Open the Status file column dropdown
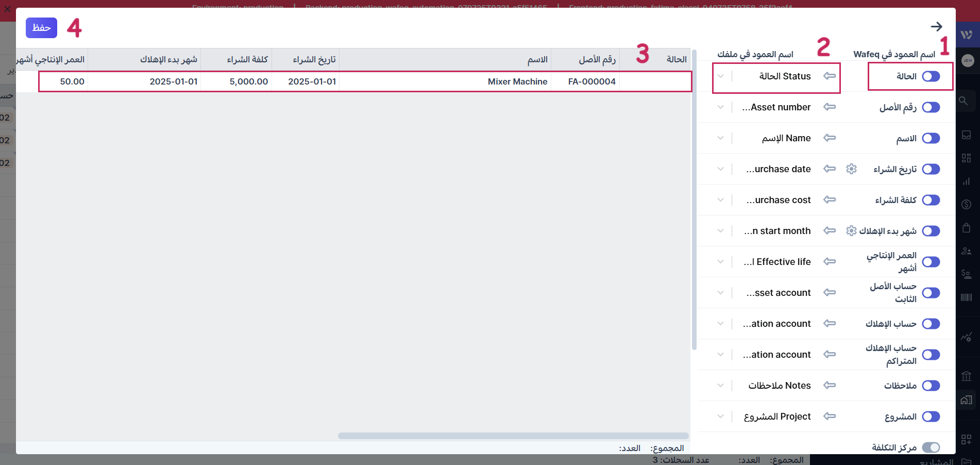 pos(721,76)
